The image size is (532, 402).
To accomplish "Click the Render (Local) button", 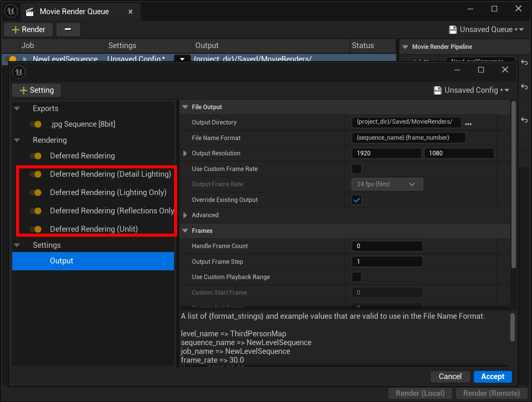I will (x=420, y=393).
